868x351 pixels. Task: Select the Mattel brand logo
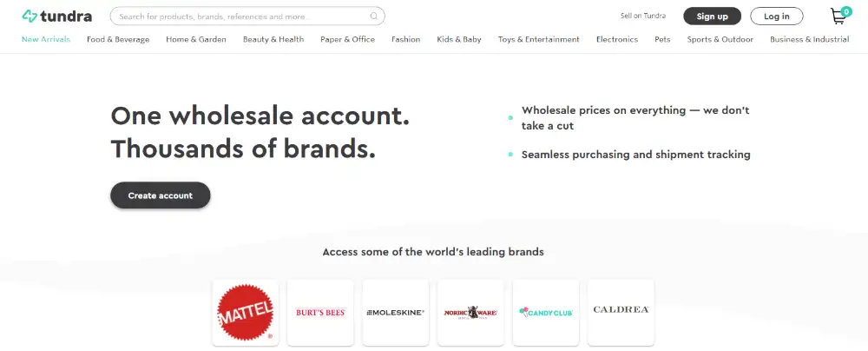tap(246, 313)
